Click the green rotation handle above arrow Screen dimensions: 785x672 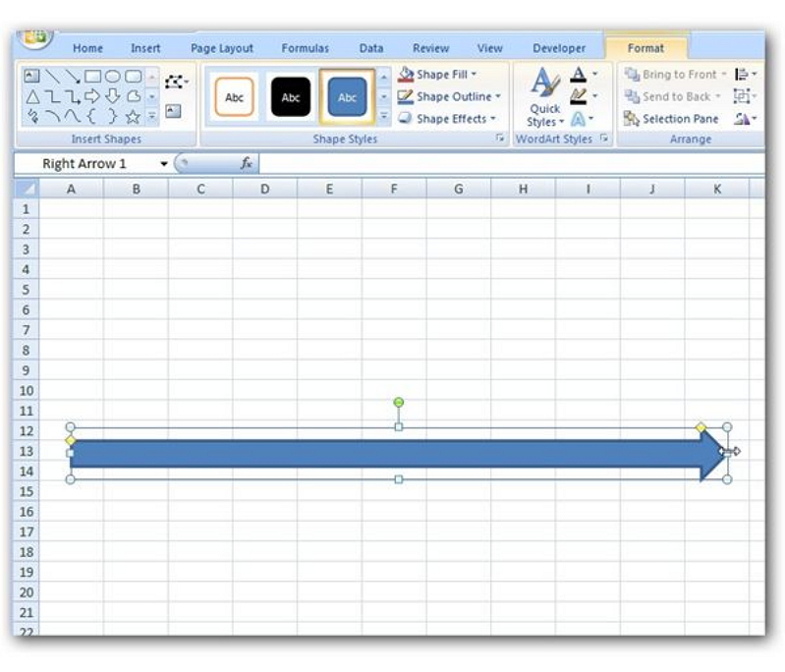(398, 403)
